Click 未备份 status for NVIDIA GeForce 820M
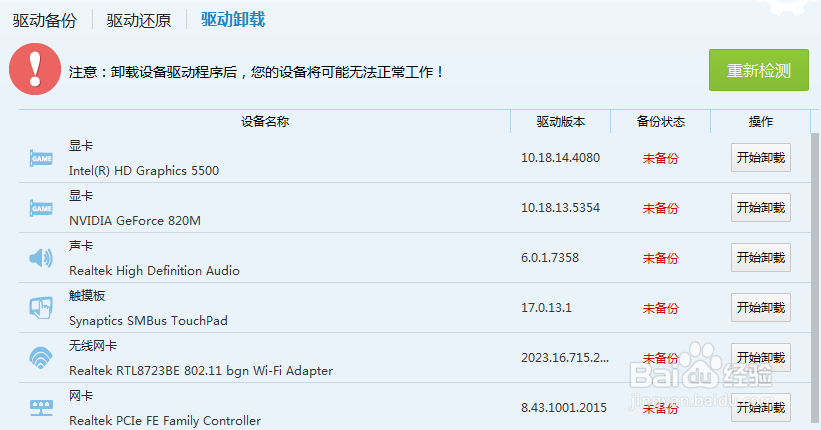The height and width of the screenshot is (430, 821). (x=661, y=208)
